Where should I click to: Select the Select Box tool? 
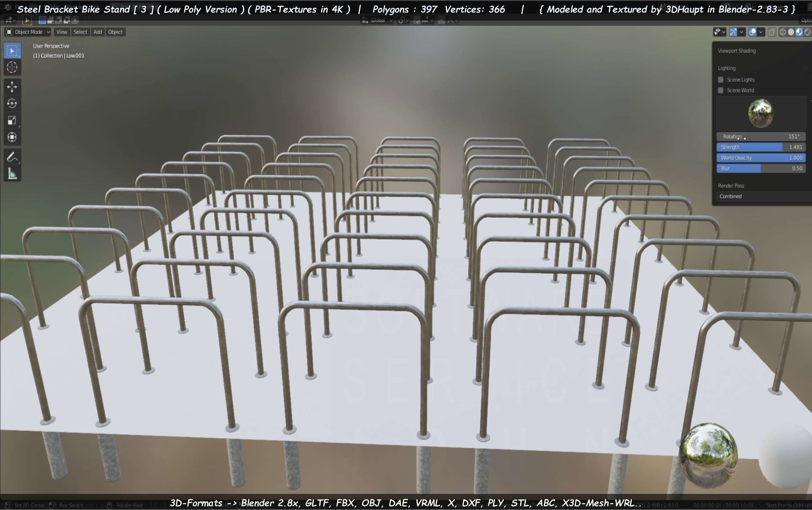(12, 50)
